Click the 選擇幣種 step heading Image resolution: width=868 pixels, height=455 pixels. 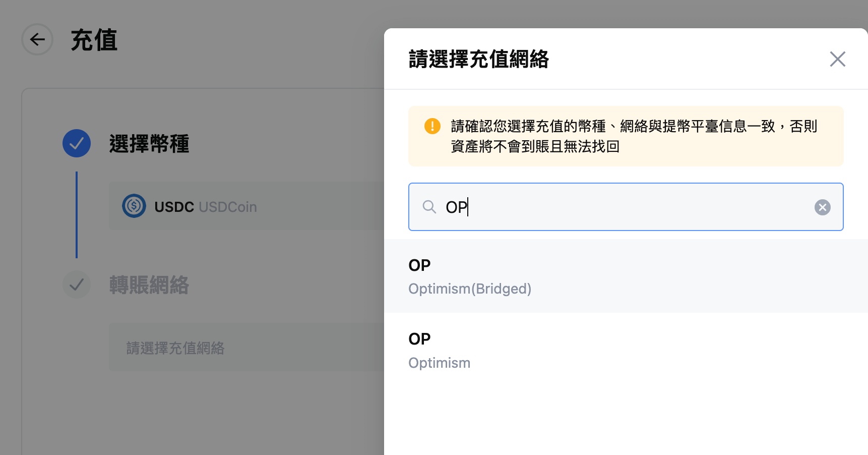coord(149,144)
